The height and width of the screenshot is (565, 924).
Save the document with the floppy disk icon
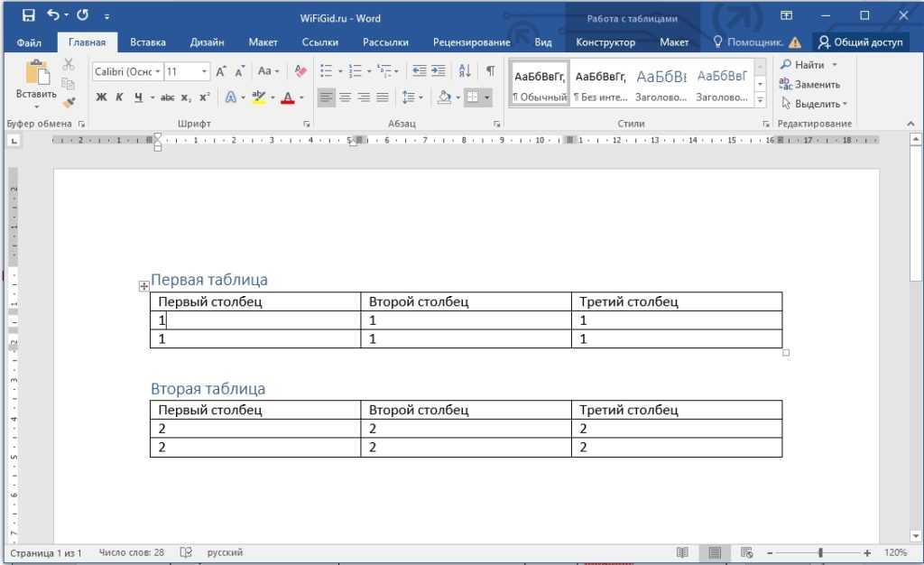click(x=28, y=15)
